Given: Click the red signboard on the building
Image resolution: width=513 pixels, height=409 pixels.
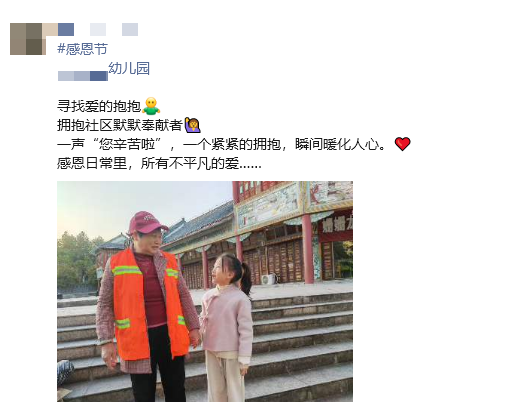Looking at the screenshot, I should pos(335,229).
